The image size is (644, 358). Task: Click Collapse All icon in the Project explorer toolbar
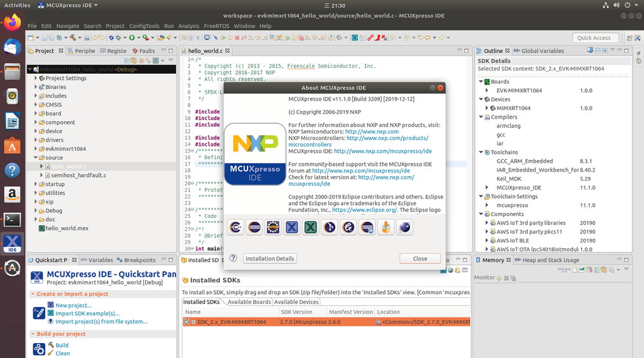[x=127, y=61]
